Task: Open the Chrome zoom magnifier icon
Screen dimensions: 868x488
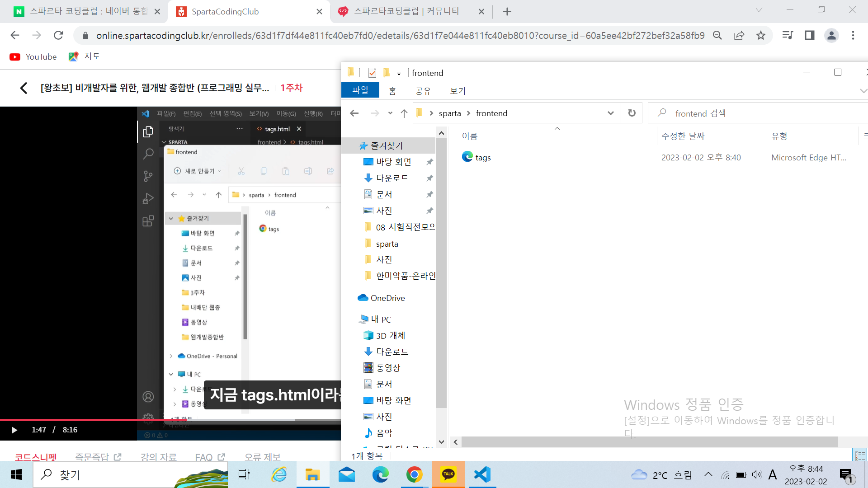Action: tap(717, 35)
